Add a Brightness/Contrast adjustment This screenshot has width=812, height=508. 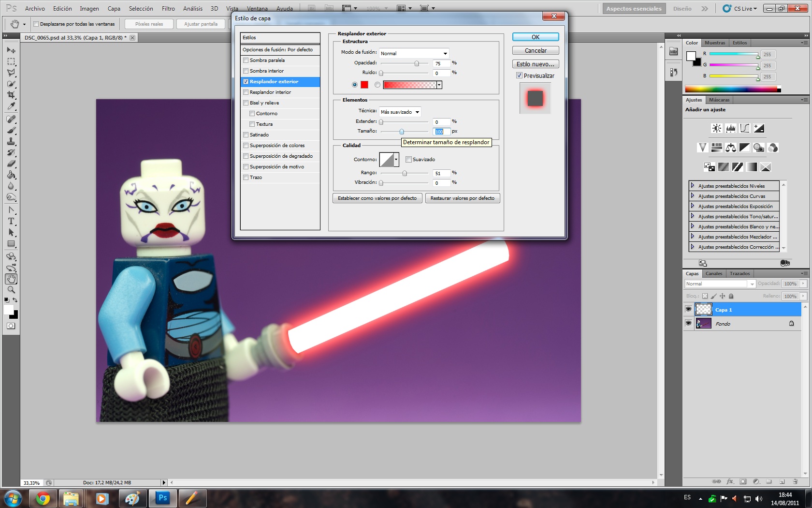tap(716, 128)
